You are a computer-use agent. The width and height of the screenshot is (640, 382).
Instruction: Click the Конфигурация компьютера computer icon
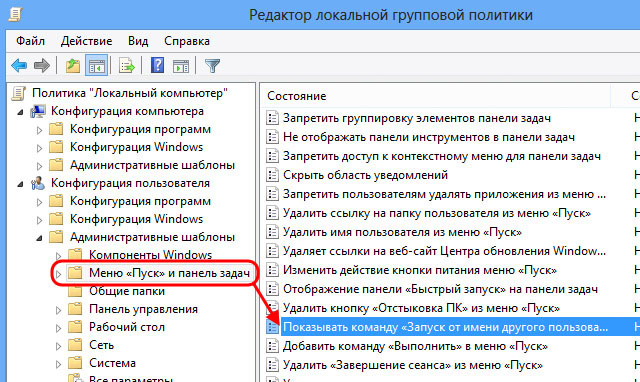(38, 111)
